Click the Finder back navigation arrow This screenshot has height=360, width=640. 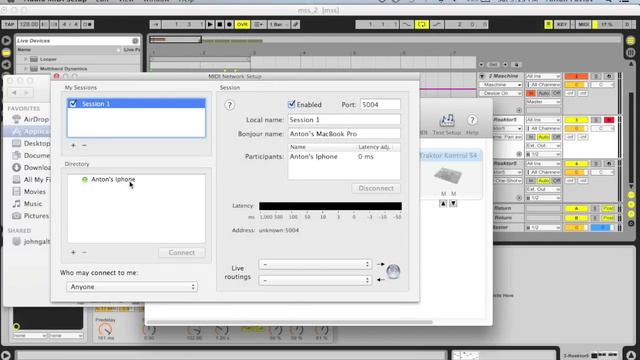pyautogui.click(x=14, y=93)
